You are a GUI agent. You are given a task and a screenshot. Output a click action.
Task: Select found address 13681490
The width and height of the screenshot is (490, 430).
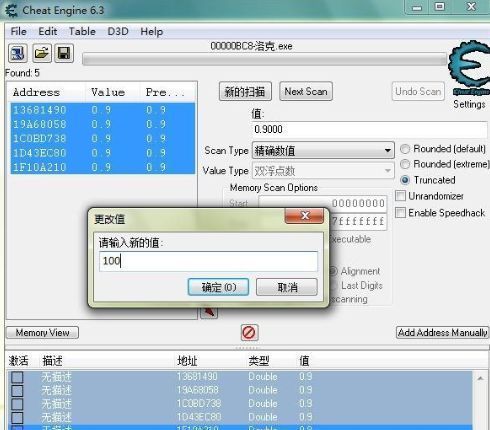103,110
